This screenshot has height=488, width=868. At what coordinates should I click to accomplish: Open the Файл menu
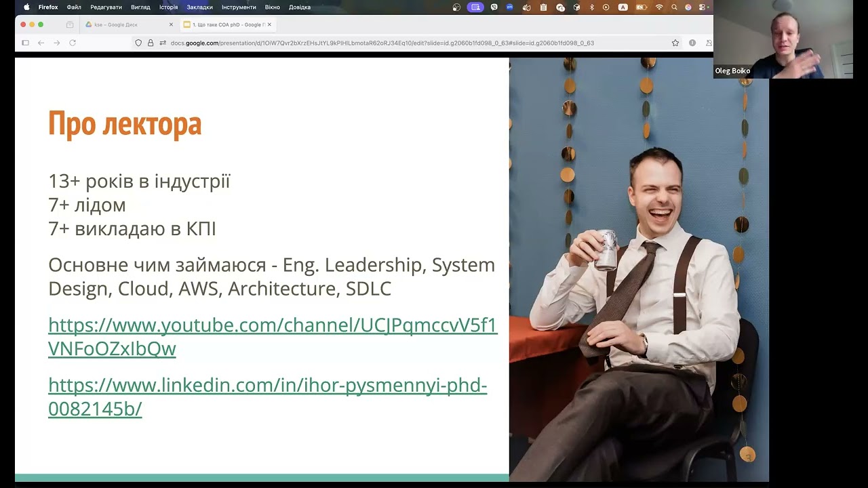click(74, 7)
